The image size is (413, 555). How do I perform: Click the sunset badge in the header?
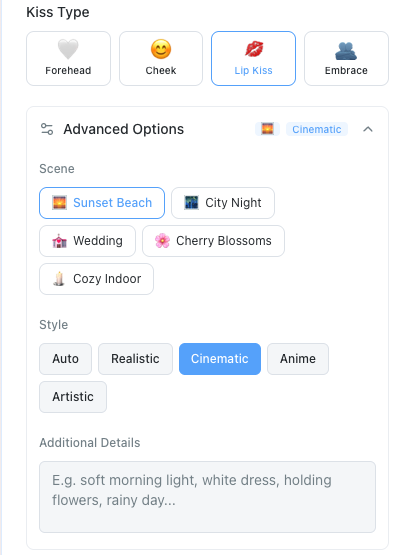268,129
